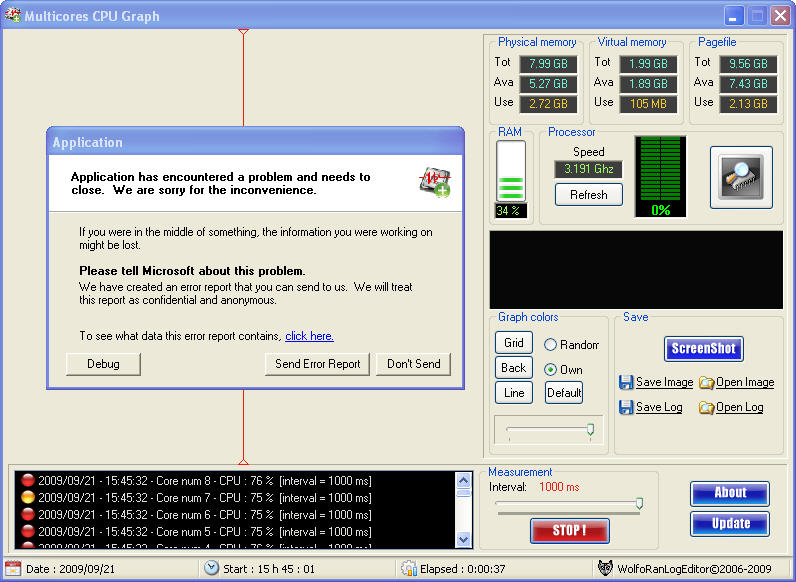Click the Save Log floppy disk icon
This screenshot has width=796, height=582.
point(626,407)
